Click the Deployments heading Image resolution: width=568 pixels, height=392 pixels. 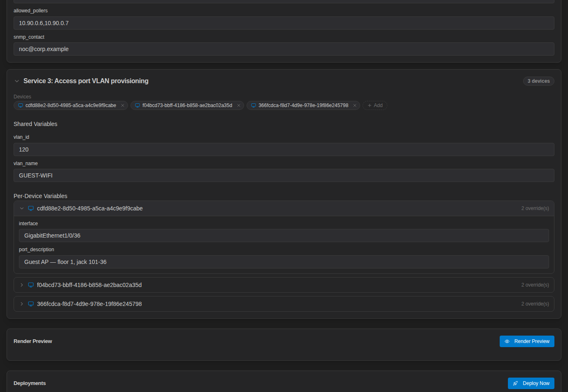click(30, 383)
